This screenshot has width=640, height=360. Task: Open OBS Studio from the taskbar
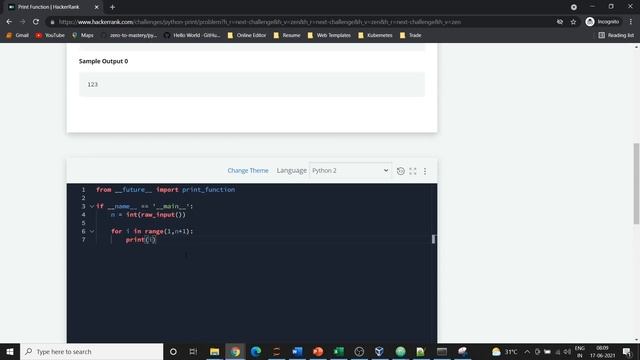click(x=359, y=351)
